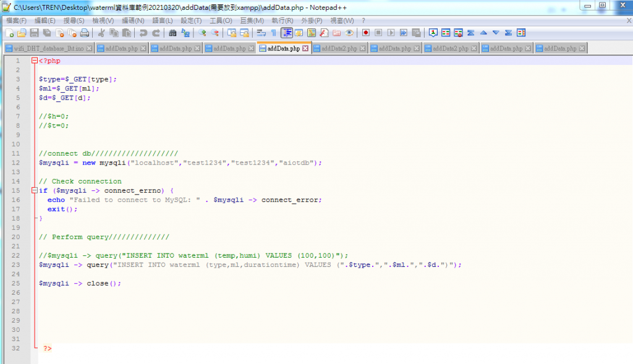
Task: Open the 工具(O) menu
Action: tap(221, 20)
